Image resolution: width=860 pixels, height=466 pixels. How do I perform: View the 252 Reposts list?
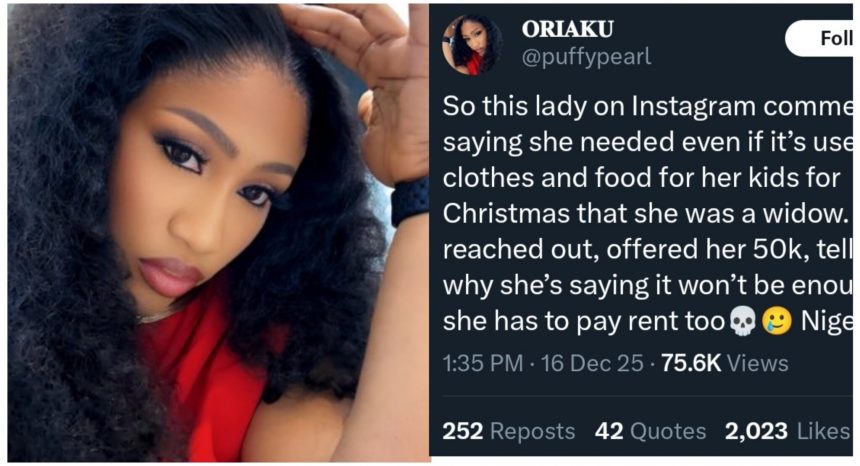(x=509, y=431)
